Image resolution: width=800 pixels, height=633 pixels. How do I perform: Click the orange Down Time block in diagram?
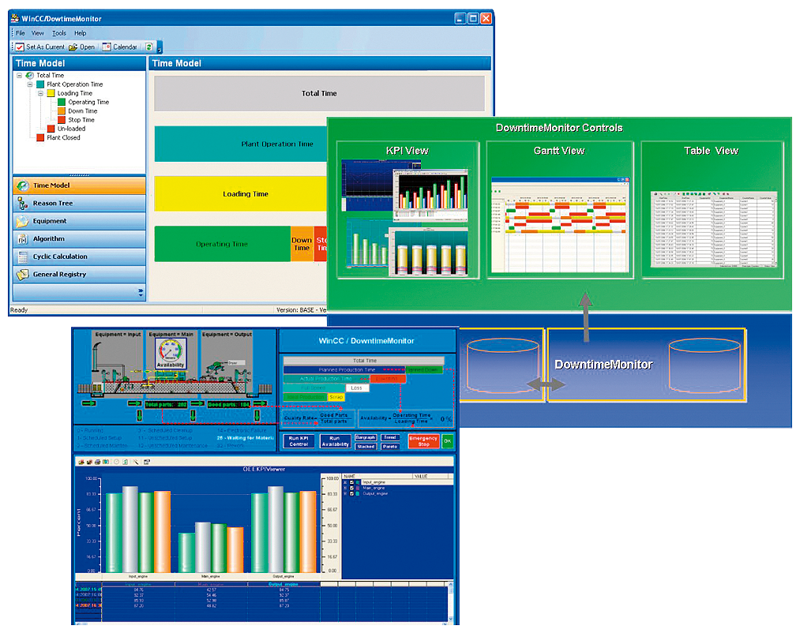point(302,244)
